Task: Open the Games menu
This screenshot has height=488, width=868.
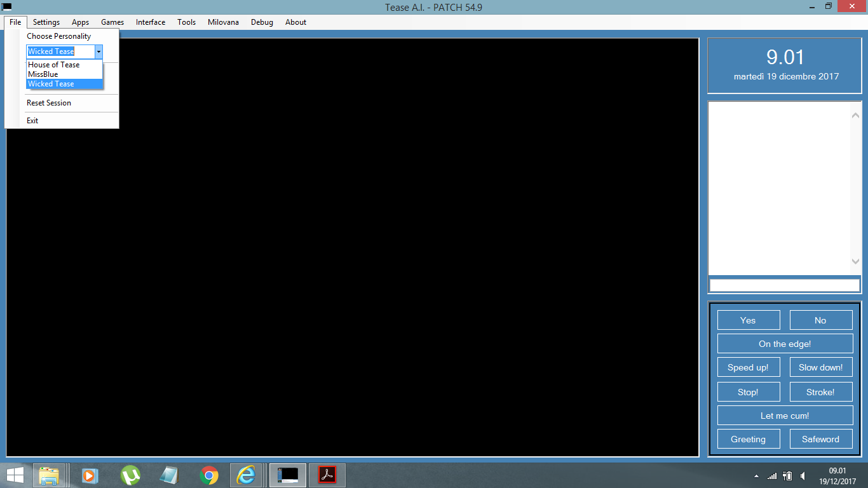Action: [112, 22]
